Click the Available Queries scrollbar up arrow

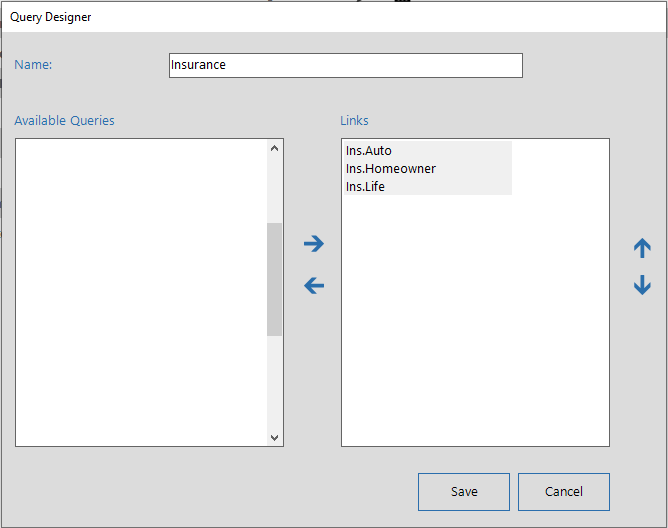pos(275,149)
